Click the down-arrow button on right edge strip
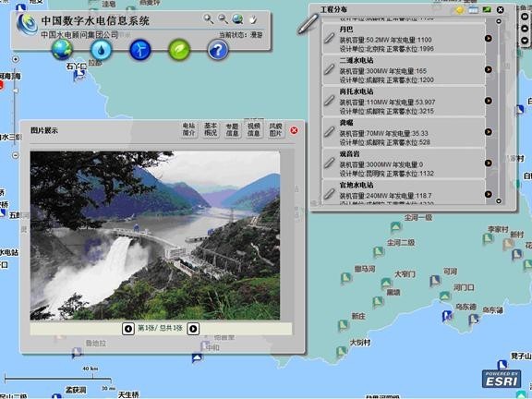Viewport: 532px width, 399px height. click(x=525, y=41)
